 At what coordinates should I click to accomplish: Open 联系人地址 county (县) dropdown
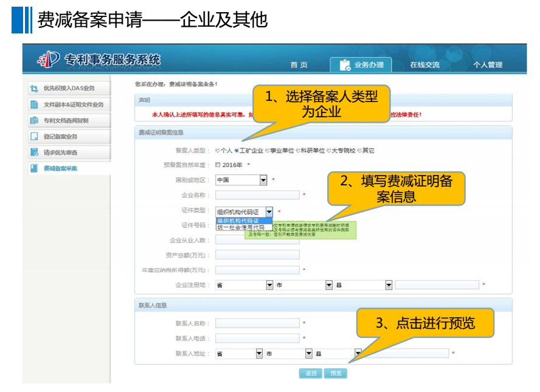(338, 354)
